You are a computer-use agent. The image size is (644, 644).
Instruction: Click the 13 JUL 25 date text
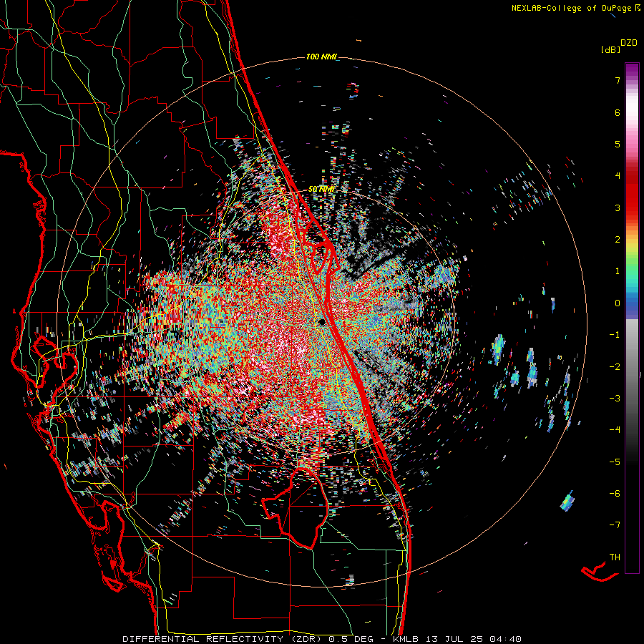(x=456, y=639)
